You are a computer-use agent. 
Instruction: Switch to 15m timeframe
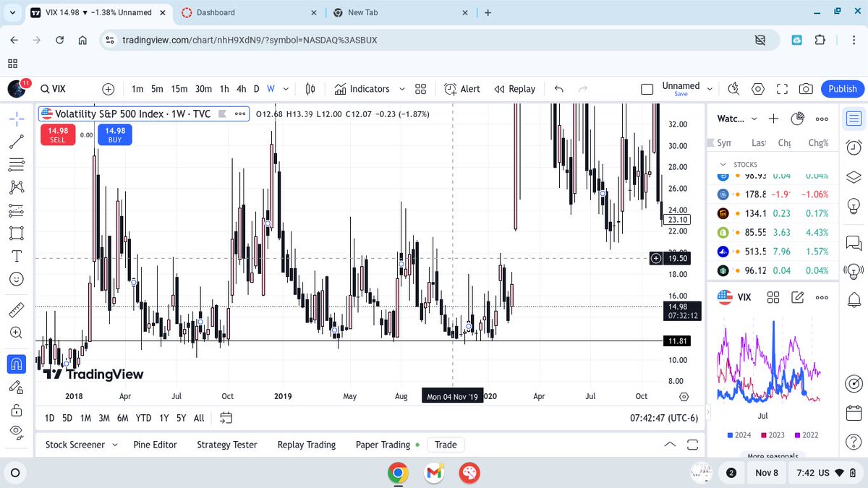click(179, 89)
